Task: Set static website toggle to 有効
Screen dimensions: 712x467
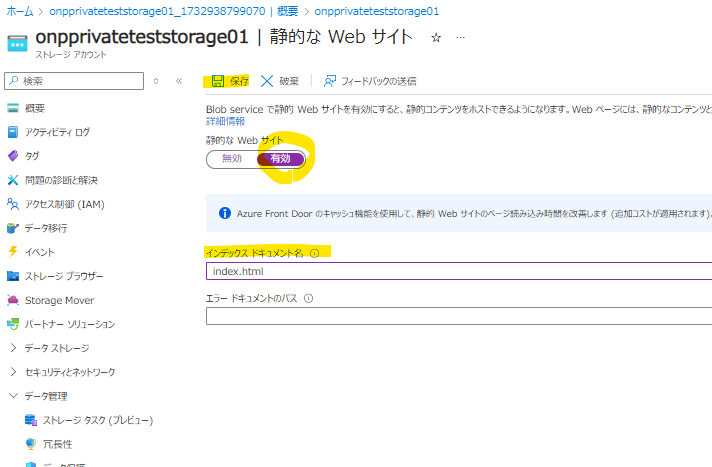Action: 280,159
